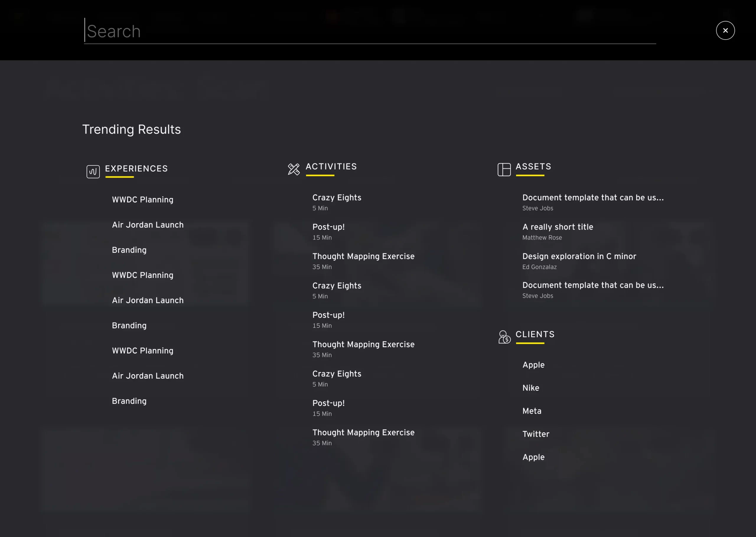The height and width of the screenshot is (537, 756).
Task: Click the Activities pencil-and-ruler icon
Action: tap(294, 169)
